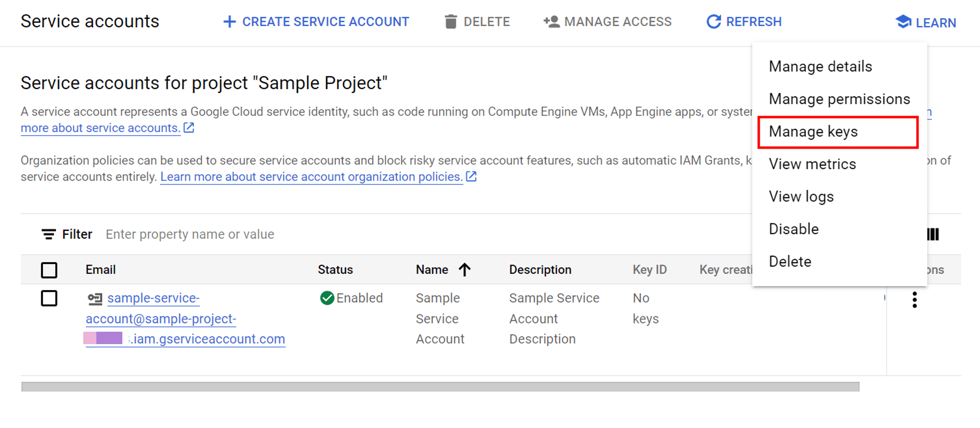Click the Sample Service Account Description cell
Screen dimensions: 980x428
pyautogui.click(x=554, y=319)
